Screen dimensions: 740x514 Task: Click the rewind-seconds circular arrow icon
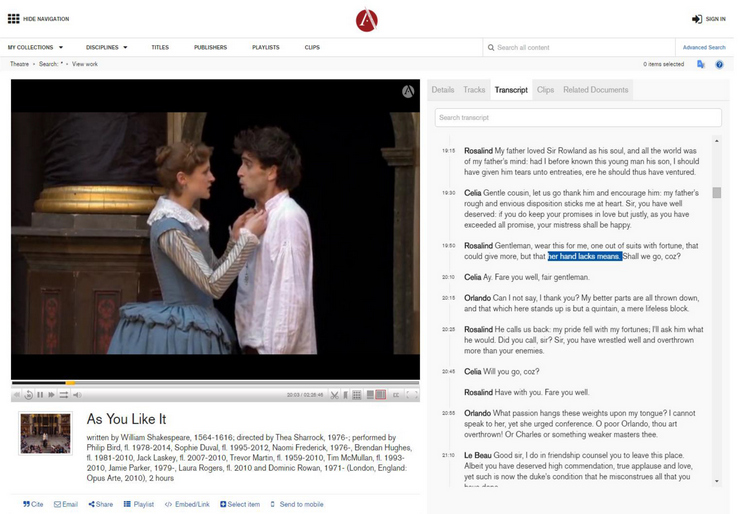tap(28, 395)
